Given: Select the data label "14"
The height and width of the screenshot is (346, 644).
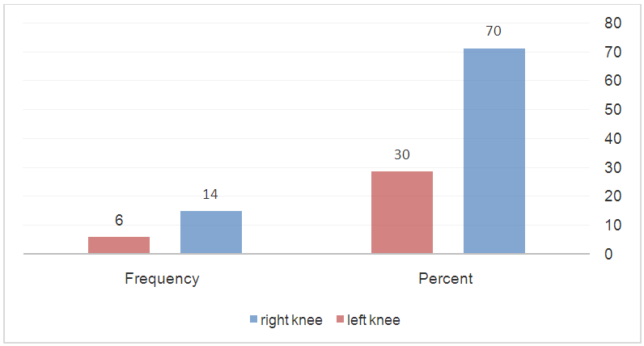Looking at the screenshot, I should tap(211, 194).
